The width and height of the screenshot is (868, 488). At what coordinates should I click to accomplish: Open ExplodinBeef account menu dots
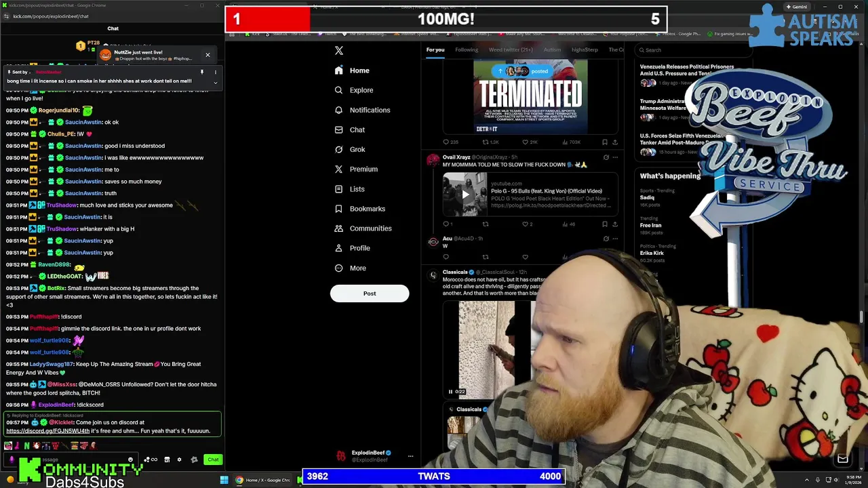(410, 456)
